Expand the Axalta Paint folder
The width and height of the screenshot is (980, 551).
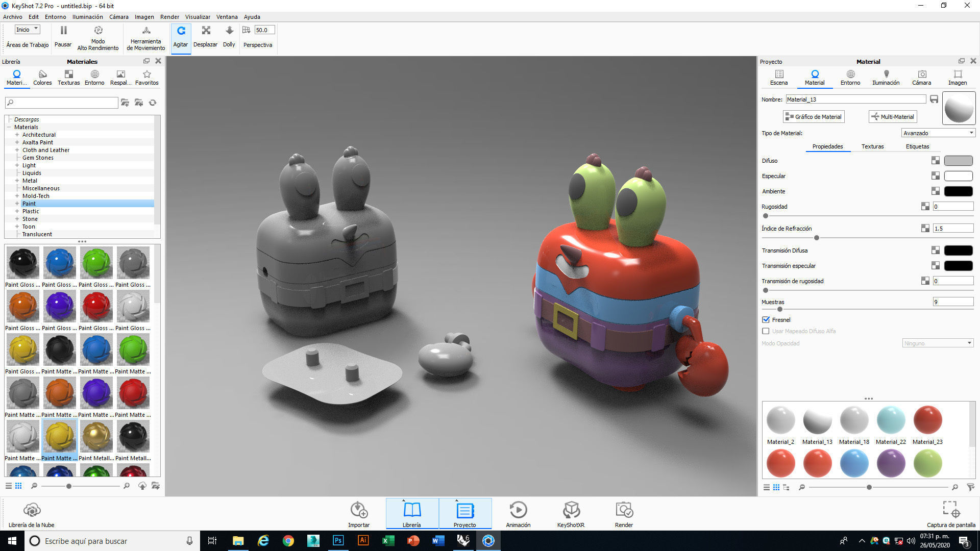[17, 142]
